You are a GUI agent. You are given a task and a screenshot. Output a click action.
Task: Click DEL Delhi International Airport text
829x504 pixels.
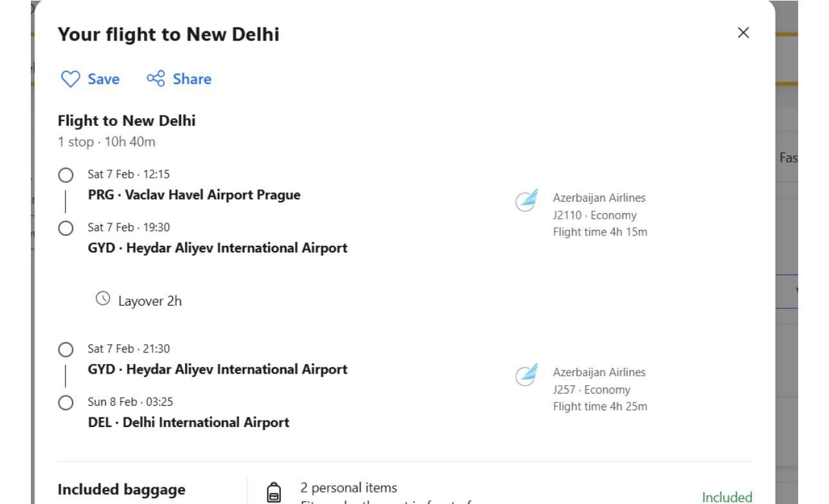click(x=188, y=422)
